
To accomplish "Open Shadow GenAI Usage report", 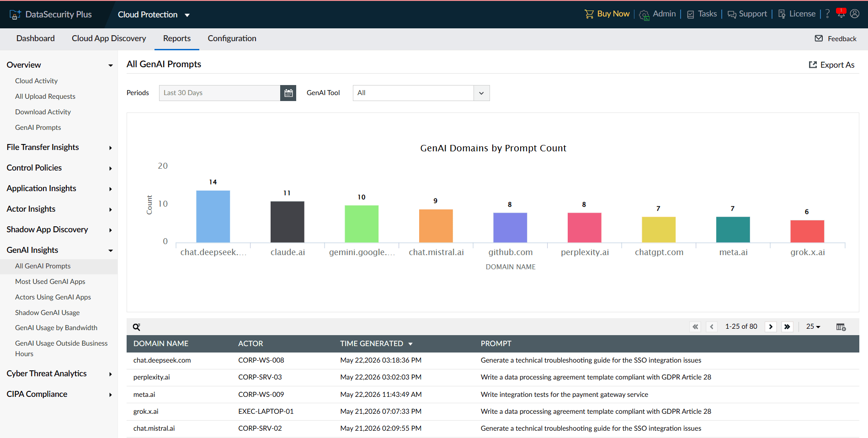I will (x=48, y=313).
